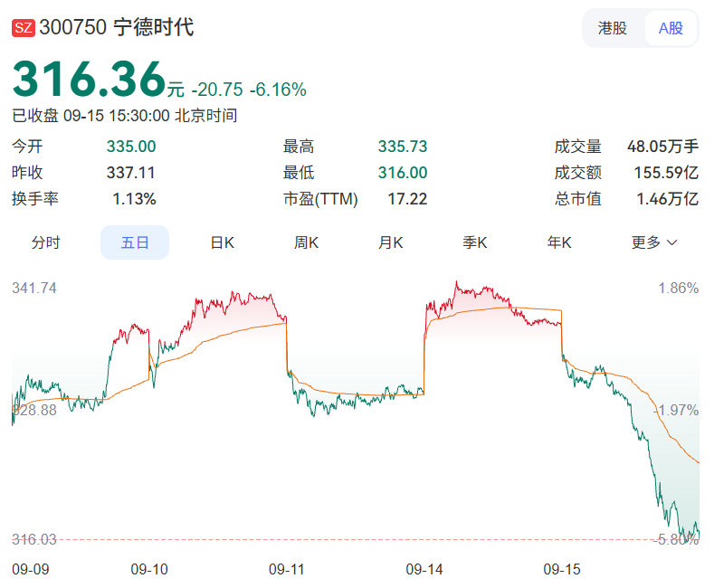Click the 市盈(TTM) label
Image resolution: width=714 pixels, height=588 pixels.
(x=320, y=199)
